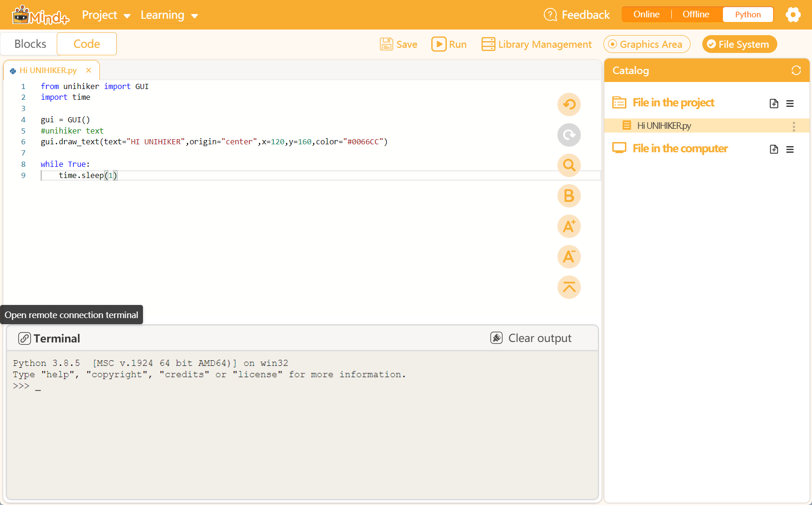This screenshot has height=505, width=812.
Task: Decrease editor font size with A- icon
Action: (x=569, y=257)
